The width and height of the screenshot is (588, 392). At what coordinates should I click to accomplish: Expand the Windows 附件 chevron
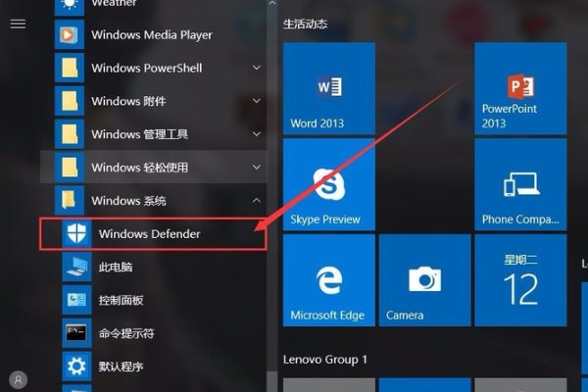click(257, 101)
